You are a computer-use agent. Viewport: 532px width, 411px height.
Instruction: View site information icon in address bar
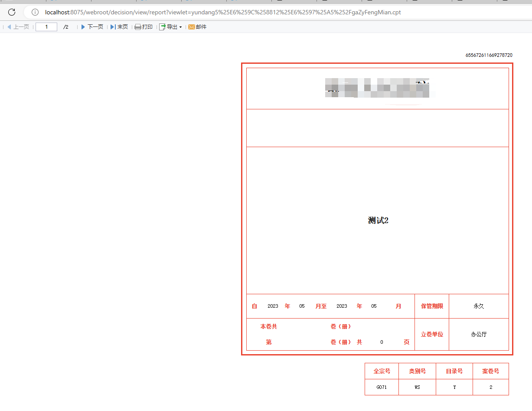click(35, 12)
